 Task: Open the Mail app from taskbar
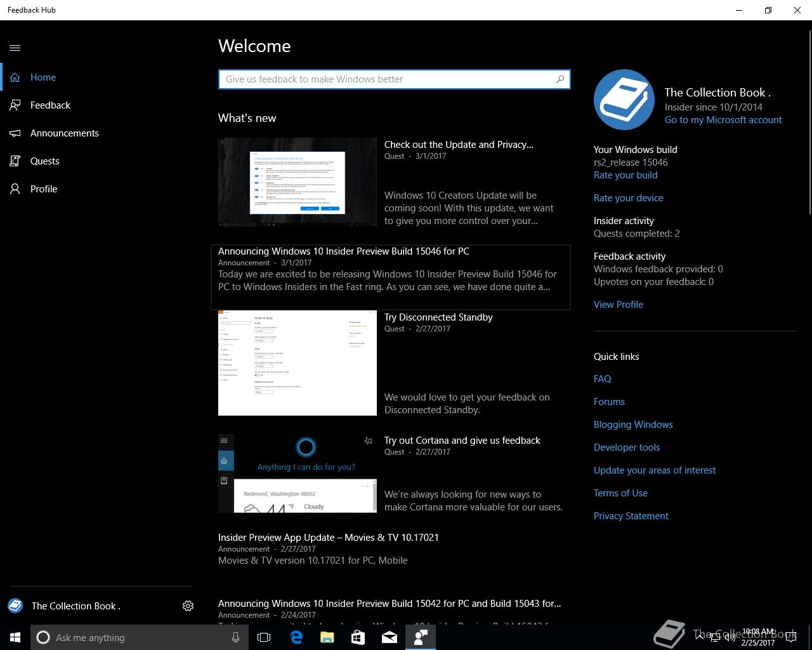[389, 637]
